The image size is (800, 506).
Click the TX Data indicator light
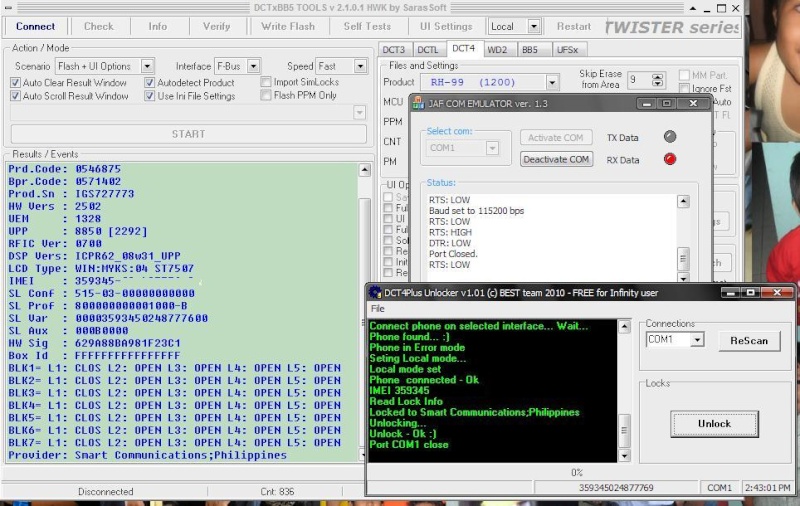[x=669, y=137]
